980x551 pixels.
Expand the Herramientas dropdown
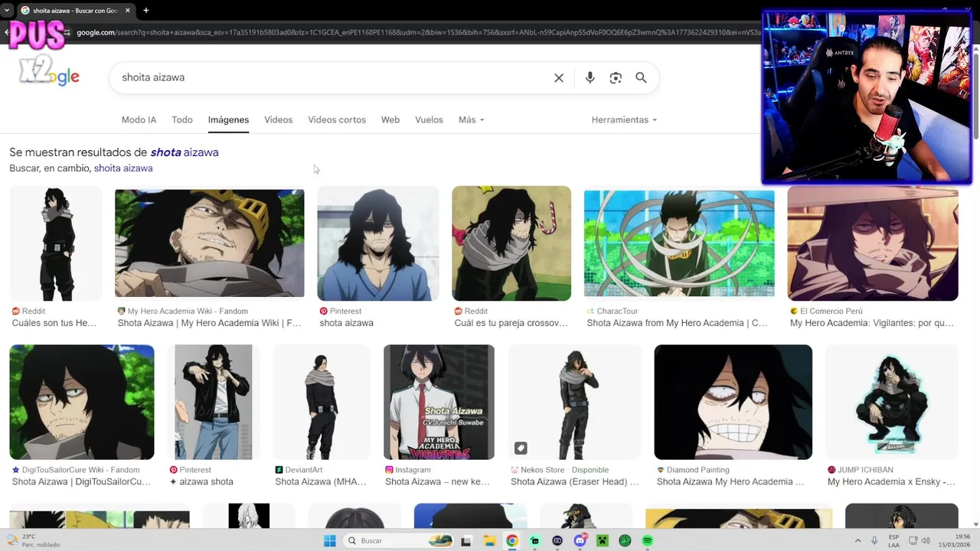coord(624,119)
